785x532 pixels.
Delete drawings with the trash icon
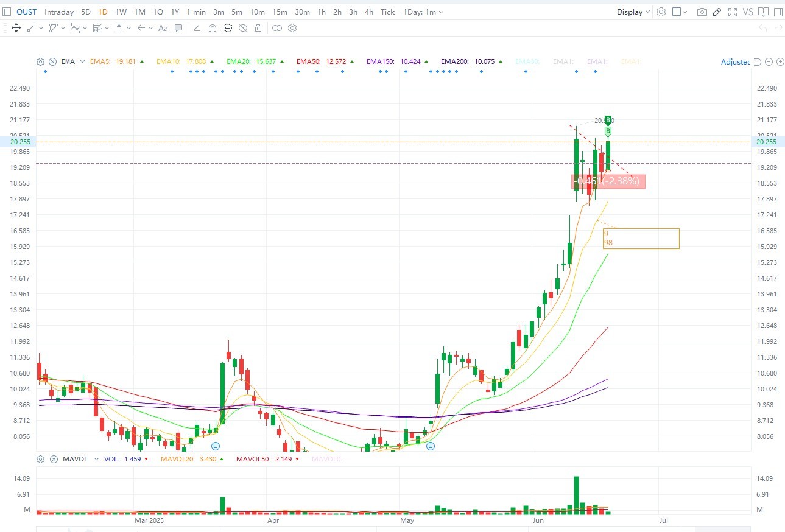pos(258,28)
